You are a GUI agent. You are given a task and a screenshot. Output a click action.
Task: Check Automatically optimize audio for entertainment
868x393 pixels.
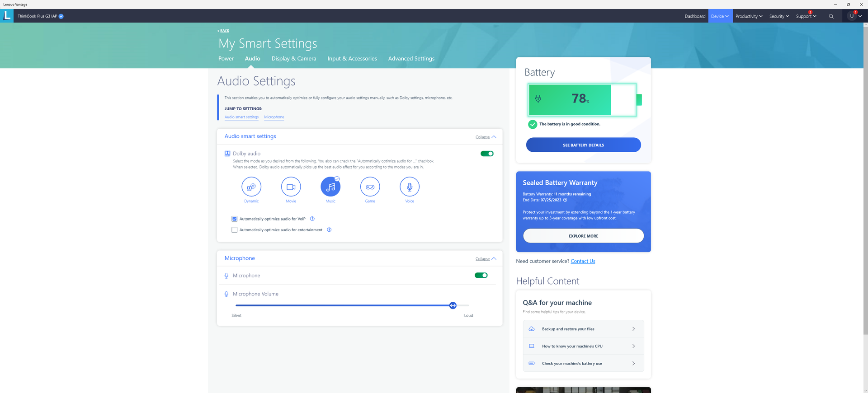tap(235, 230)
